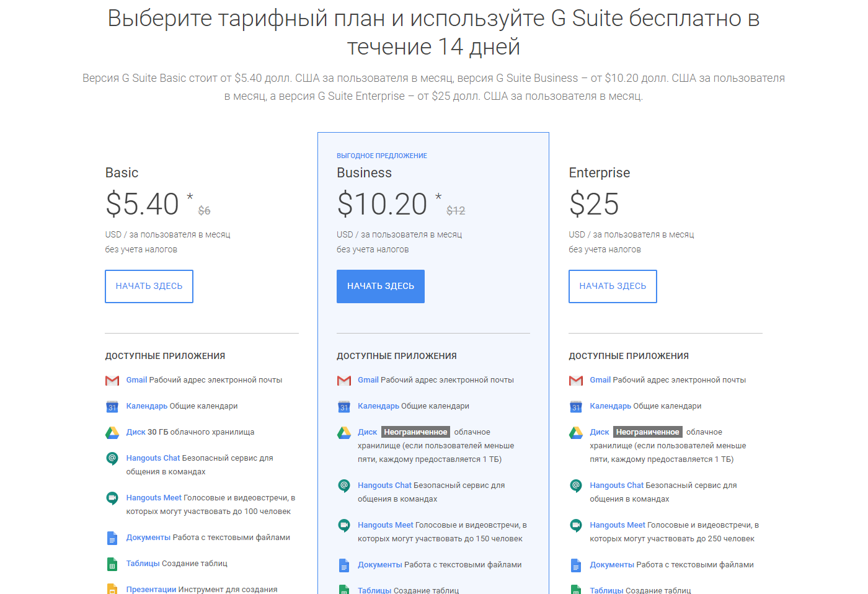The width and height of the screenshot is (868, 594).
Task: Click the Docs icon in Business plan
Action: pyautogui.click(x=344, y=565)
